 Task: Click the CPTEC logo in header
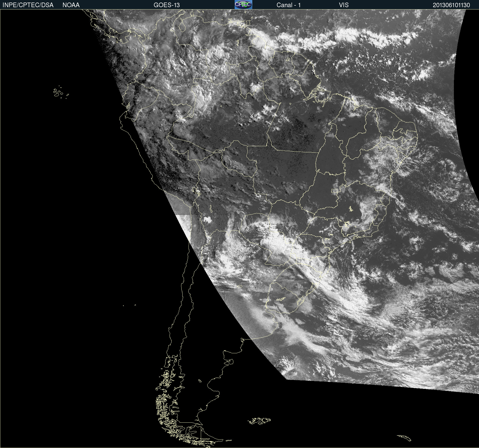(243, 5)
